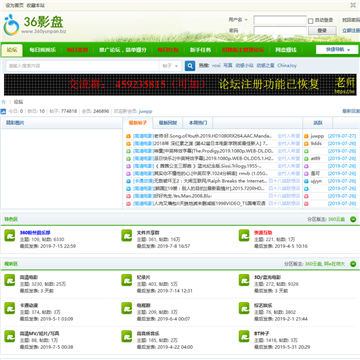Open the 帖子 search type dropdown
The height and width of the screenshot is (360, 360).
point(171,66)
